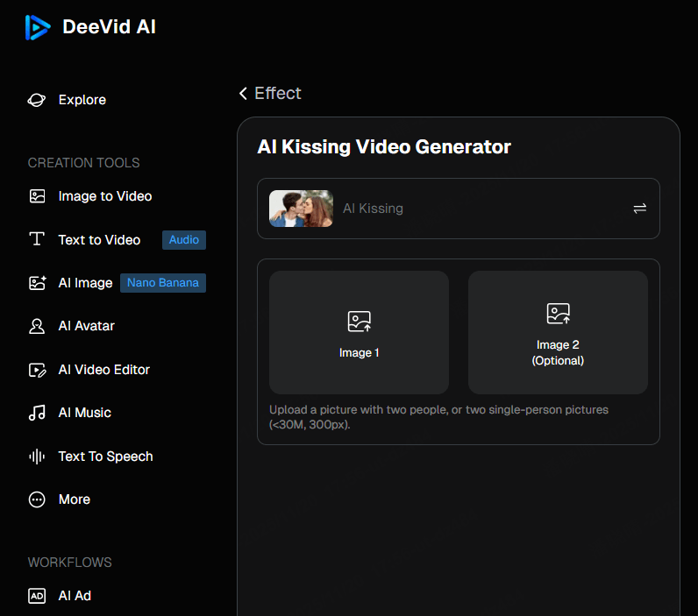Viewport: 698px width, 616px height.
Task: Click the AI Video Editor icon
Action: pyautogui.click(x=38, y=370)
